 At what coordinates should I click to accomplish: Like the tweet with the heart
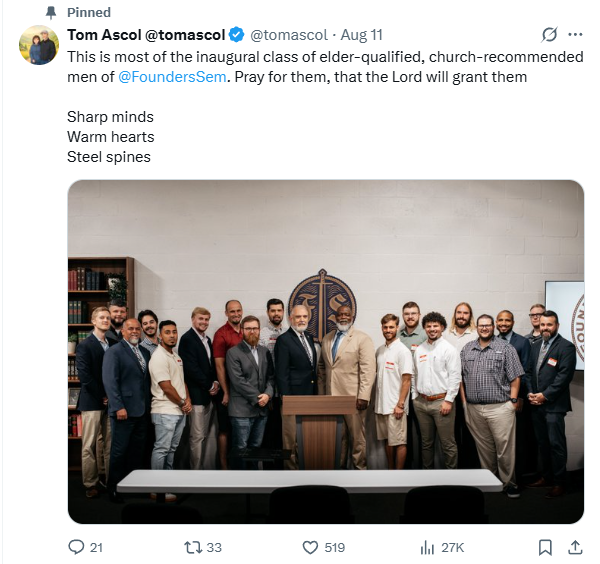(x=310, y=547)
